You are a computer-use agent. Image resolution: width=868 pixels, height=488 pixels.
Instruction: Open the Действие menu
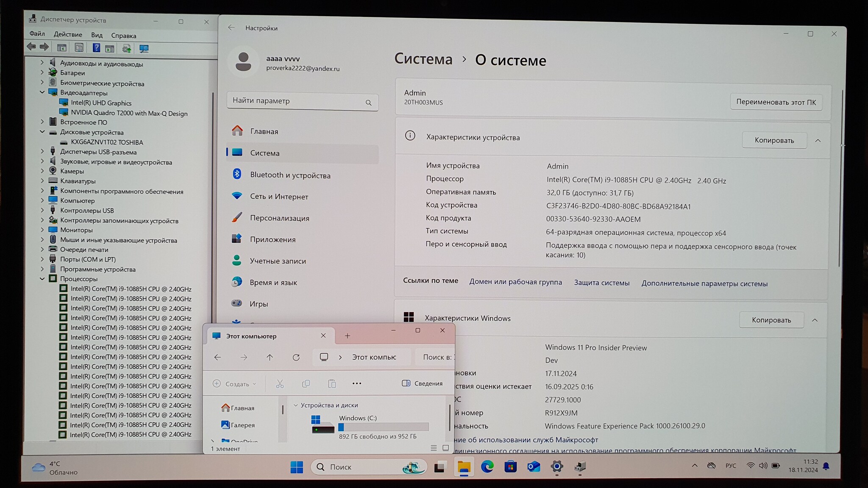[x=68, y=34]
